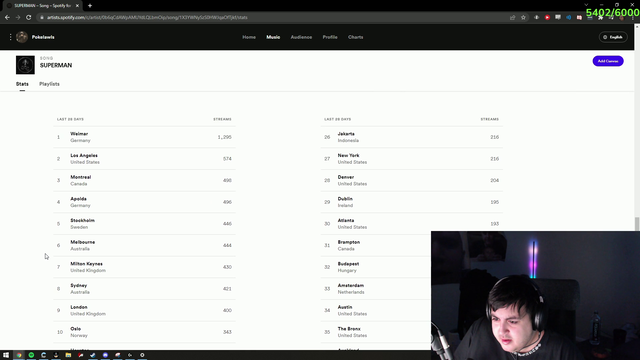
Task: Click the Jakarta city name
Action: pos(346,134)
